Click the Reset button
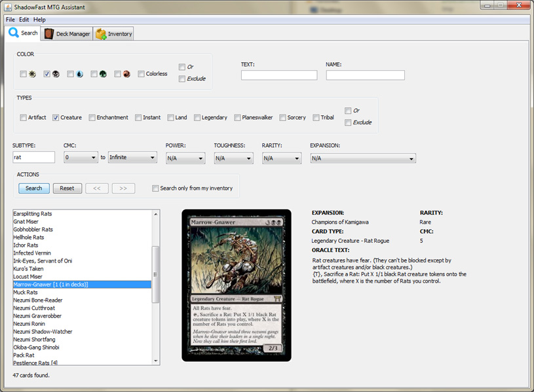 (x=67, y=188)
